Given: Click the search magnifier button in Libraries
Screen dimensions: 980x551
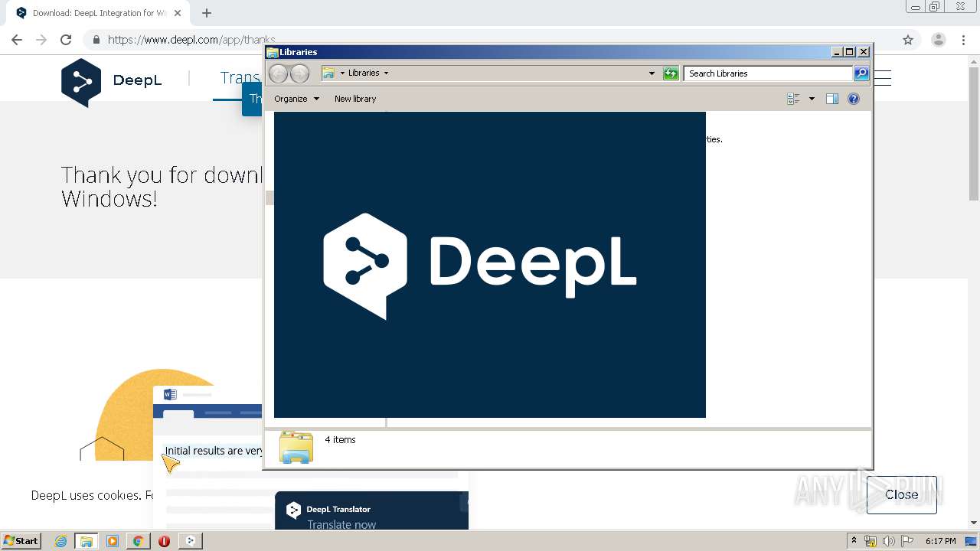Looking at the screenshot, I should [x=861, y=73].
